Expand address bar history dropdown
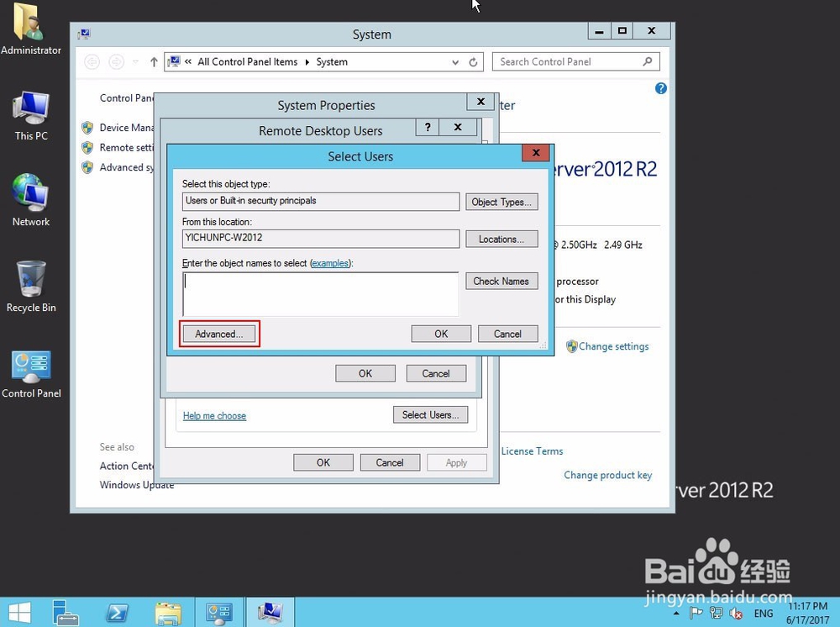840x627 pixels. pyautogui.click(x=455, y=62)
